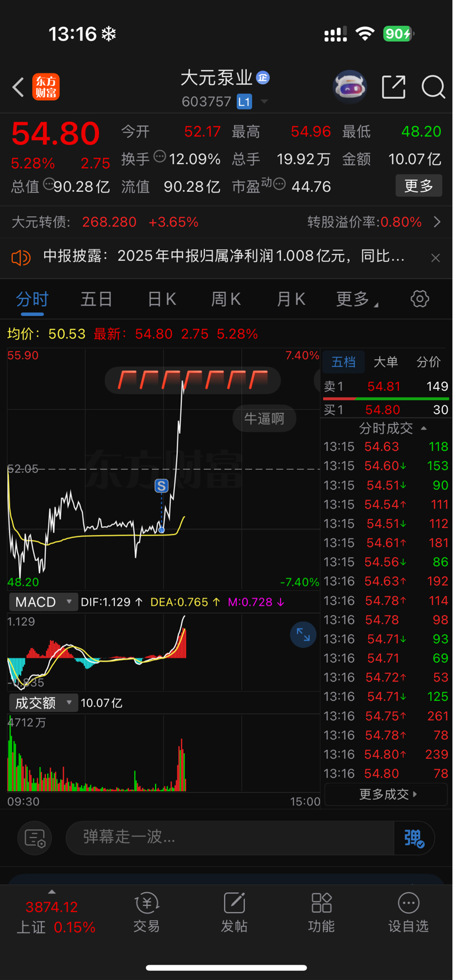Image resolution: width=453 pixels, height=980 pixels.
Task: Open the 更多 chart period dropdown
Action: coord(357,299)
